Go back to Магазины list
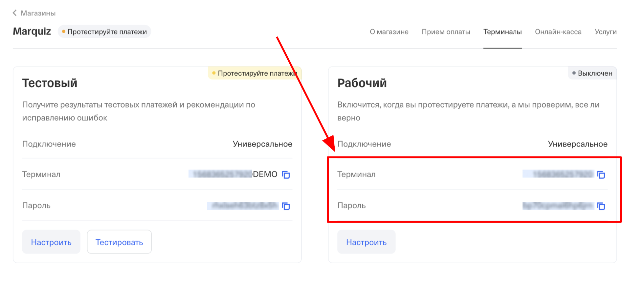 tap(38, 13)
